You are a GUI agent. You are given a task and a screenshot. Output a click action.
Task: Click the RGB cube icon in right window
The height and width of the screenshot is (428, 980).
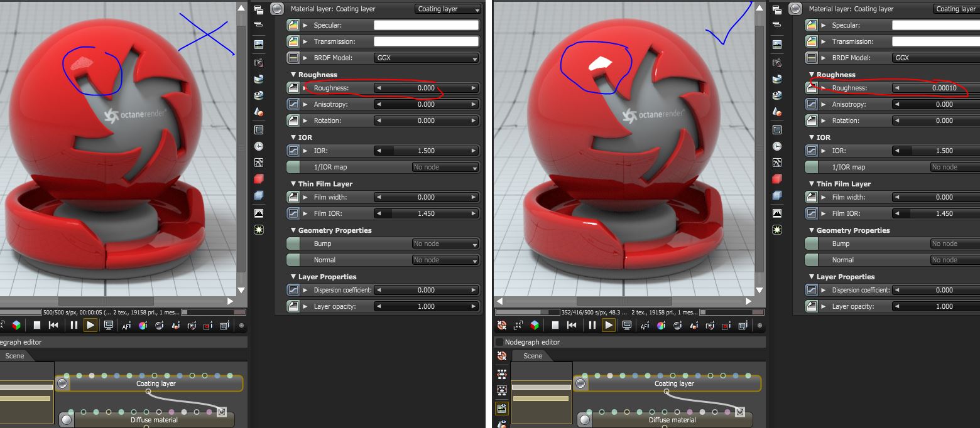click(x=535, y=325)
